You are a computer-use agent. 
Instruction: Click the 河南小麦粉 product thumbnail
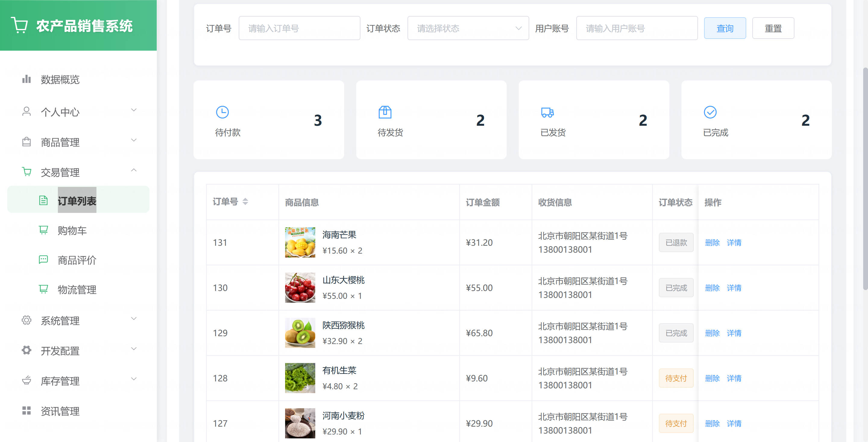coord(300,423)
